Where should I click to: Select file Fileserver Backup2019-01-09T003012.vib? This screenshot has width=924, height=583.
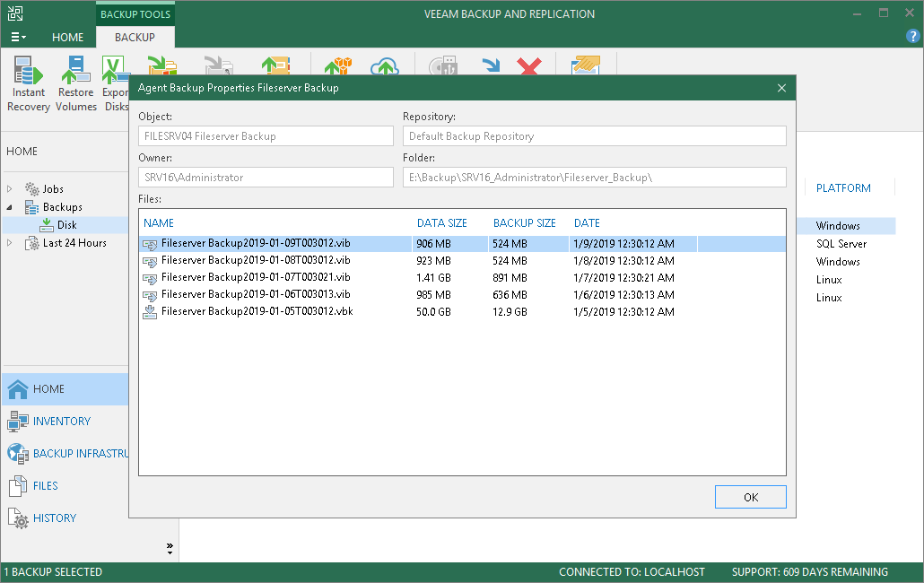pyautogui.click(x=463, y=244)
